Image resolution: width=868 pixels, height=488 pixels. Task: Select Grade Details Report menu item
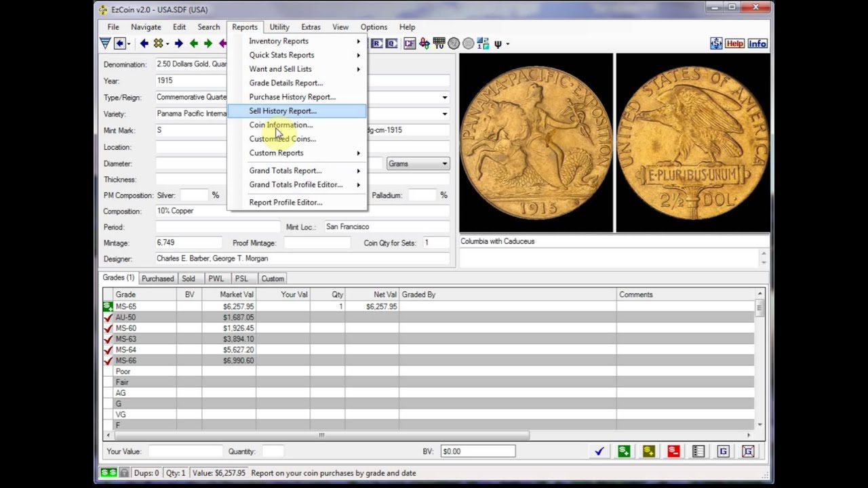click(297, 83)
